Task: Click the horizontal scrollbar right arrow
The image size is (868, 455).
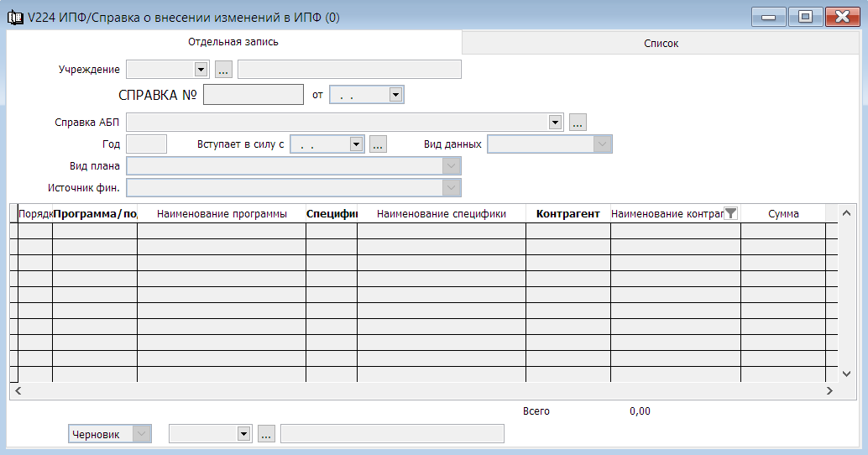Action: [x=829, y=391]
